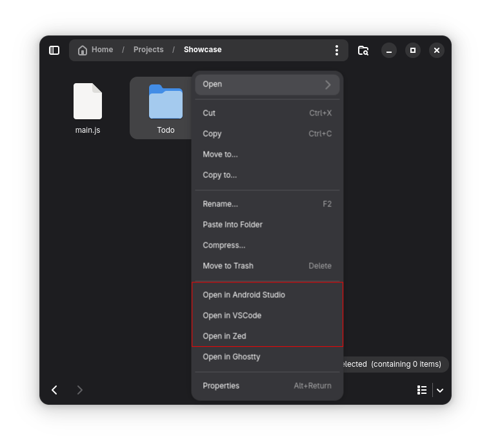Close the file manager window
Screen dimensions: 491x448
coord(437,50)
